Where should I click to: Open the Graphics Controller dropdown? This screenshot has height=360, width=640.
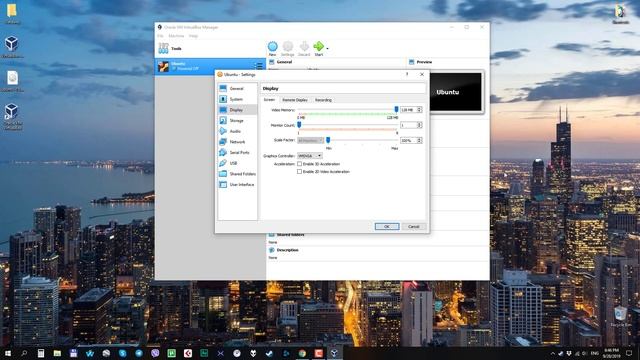click(310, 156)
